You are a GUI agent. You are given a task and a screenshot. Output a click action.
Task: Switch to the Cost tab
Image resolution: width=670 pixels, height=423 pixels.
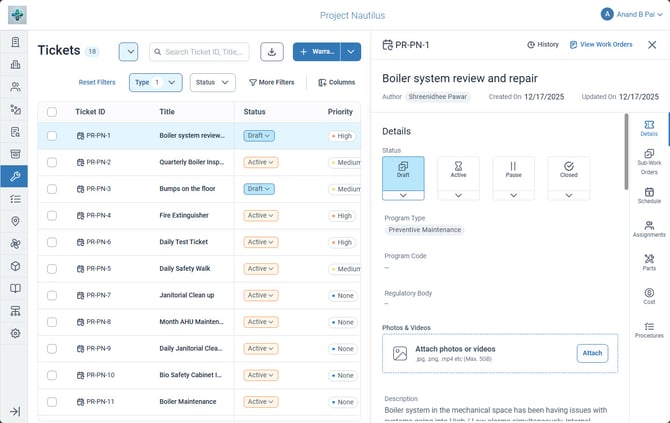coord(649,296)
